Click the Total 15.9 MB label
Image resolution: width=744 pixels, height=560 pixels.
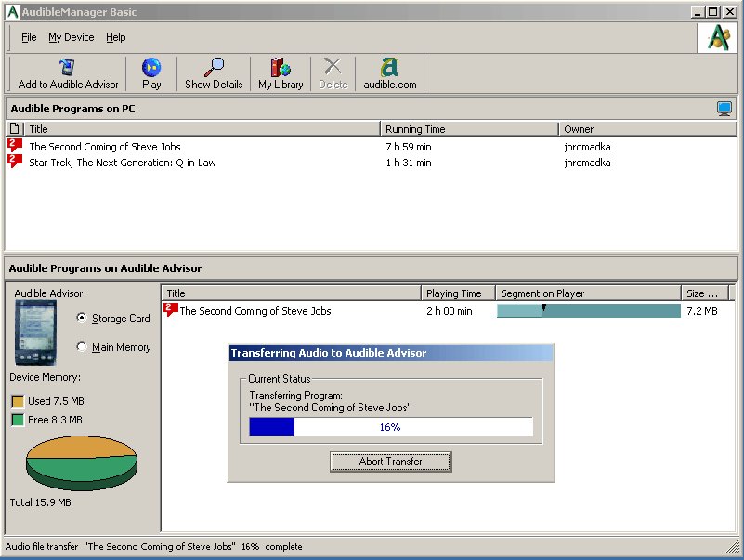(40, 502)
